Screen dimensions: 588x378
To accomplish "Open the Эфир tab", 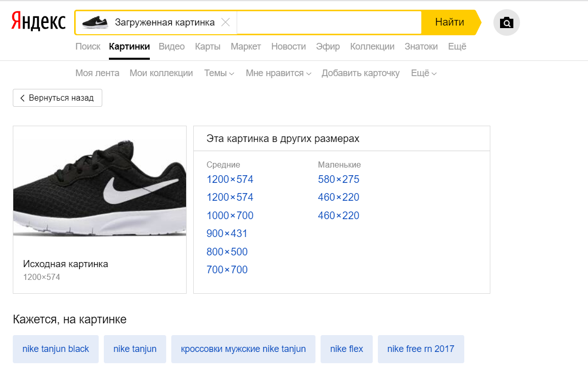I will (328, 46).
